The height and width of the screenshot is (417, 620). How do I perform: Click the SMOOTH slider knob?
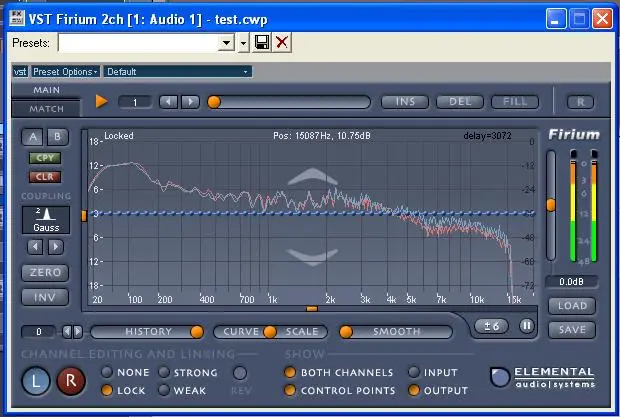346,332
